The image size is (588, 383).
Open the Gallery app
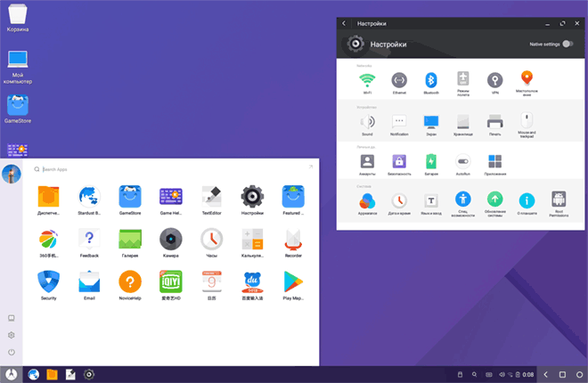point(130,243)
